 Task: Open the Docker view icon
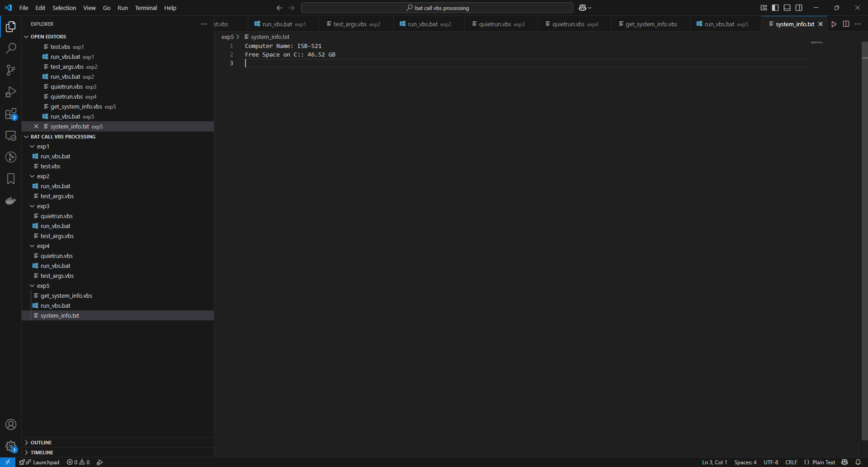tap(11, 200)
